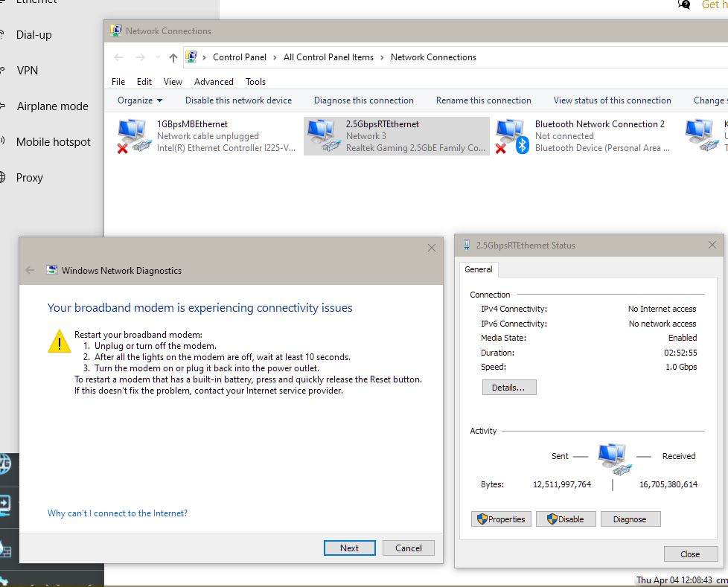Click the Forward arrow in Network Connections
Image resolution: width=728 pixels, height=587 pixels.
140,57
